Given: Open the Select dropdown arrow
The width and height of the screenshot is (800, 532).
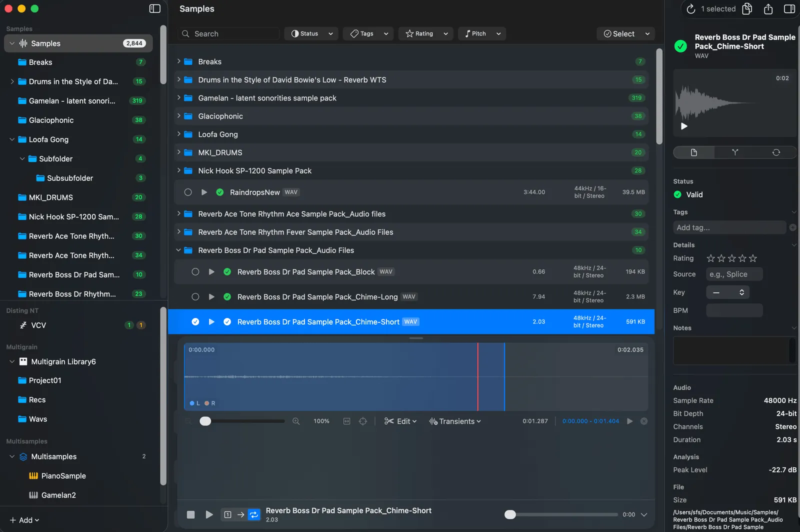Looking at the screenshot, I should pyautogui.click(x=647, y=33).
